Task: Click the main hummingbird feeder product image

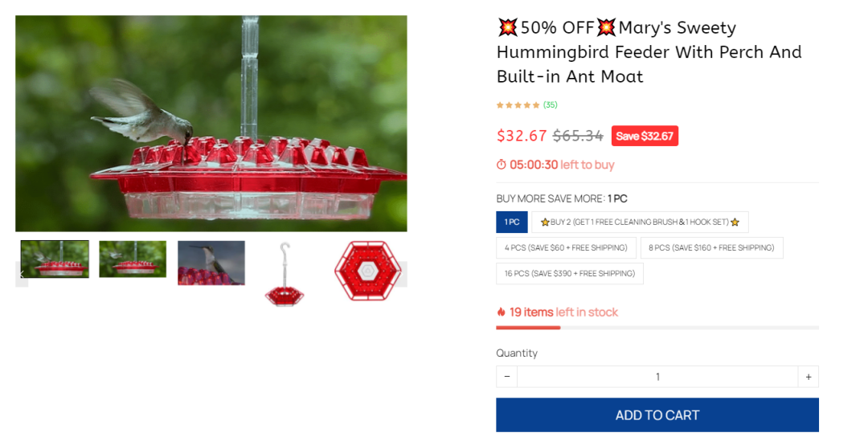Action: [211, 124]
